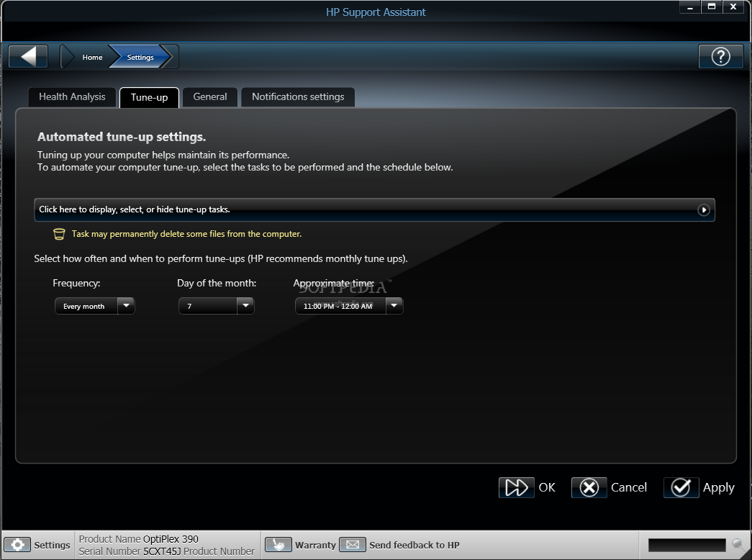The width and height of the screenshot is (752, 560).
Task: Click the trash can warning icon
Action: tap(59, 234)
